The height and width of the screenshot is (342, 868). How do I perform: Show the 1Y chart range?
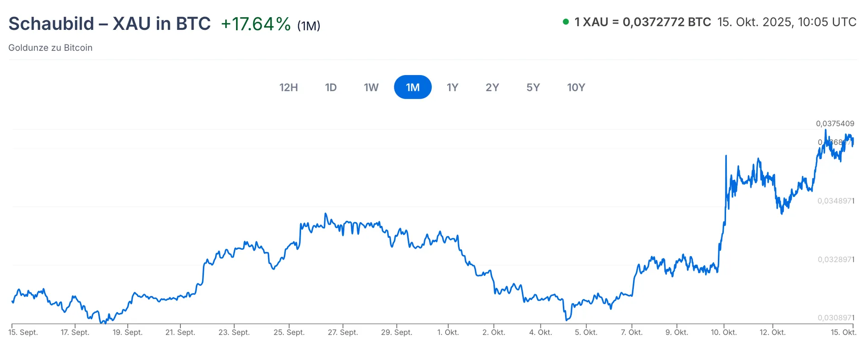click(x=453, y=87)
